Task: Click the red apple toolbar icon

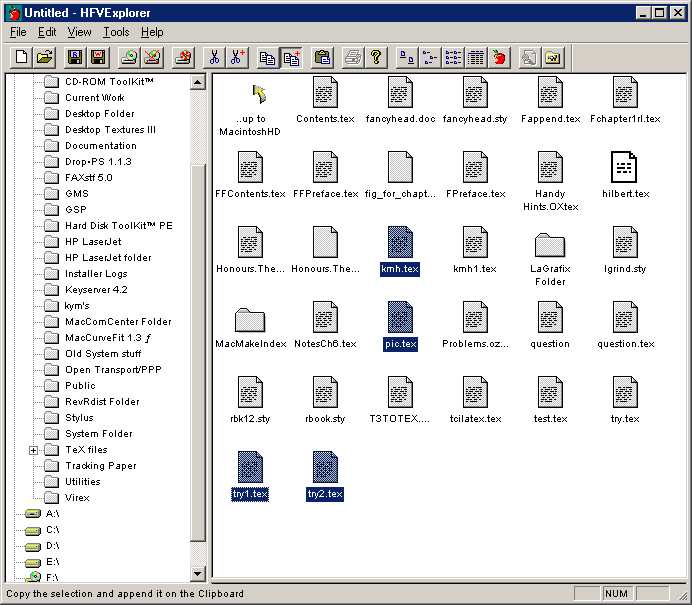Action: 499,57
